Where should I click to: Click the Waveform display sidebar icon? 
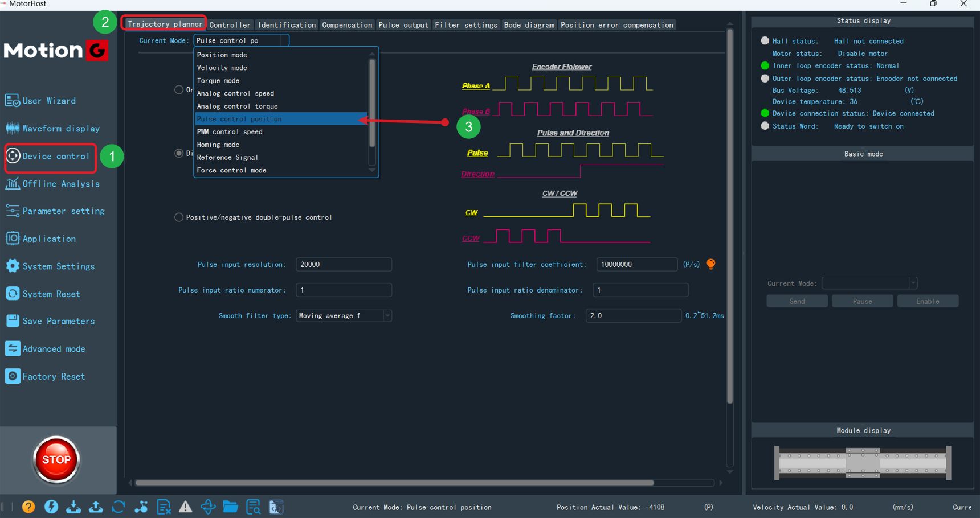[13, 128]
